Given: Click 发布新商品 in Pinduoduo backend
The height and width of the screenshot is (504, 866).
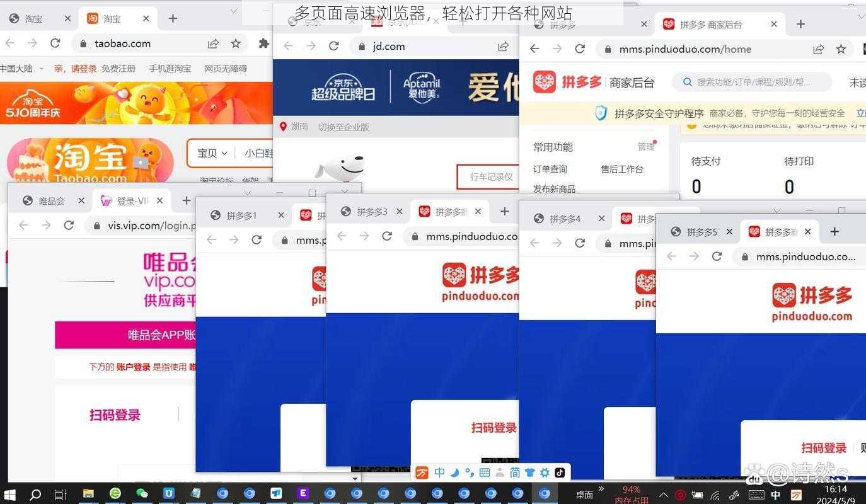Looking at the screenshot, I should [x=554, y=188].
